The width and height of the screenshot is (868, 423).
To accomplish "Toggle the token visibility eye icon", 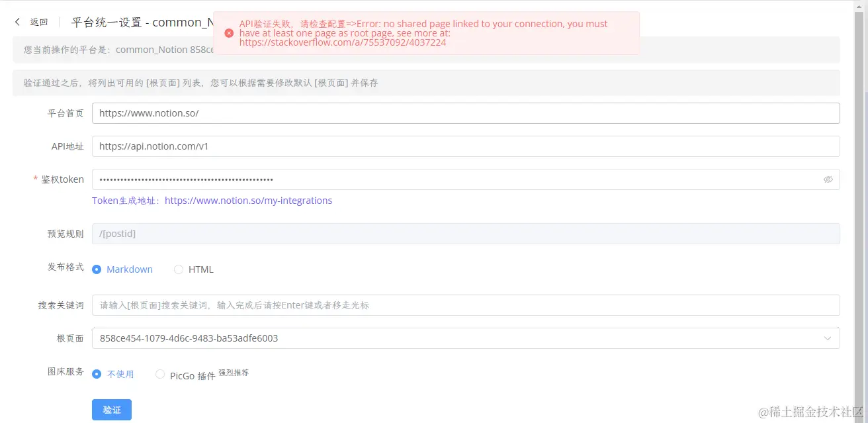I will [x=828, y=179].
